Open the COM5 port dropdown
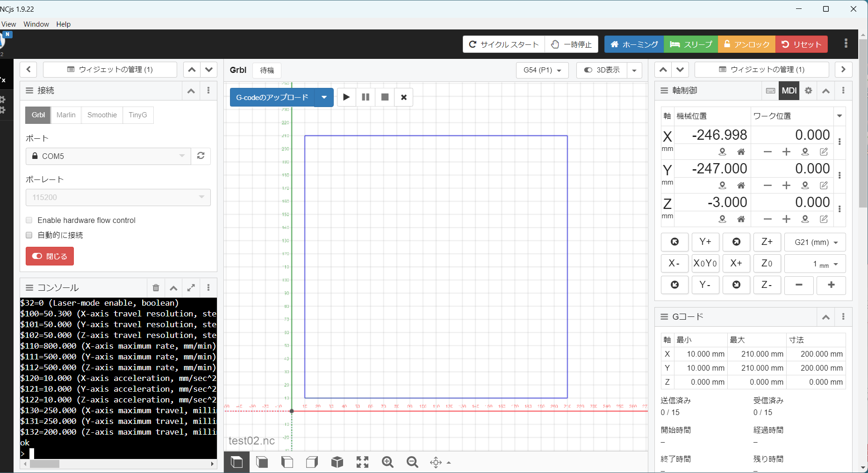The height and width of the screenshot is (473, 868). 108,156
